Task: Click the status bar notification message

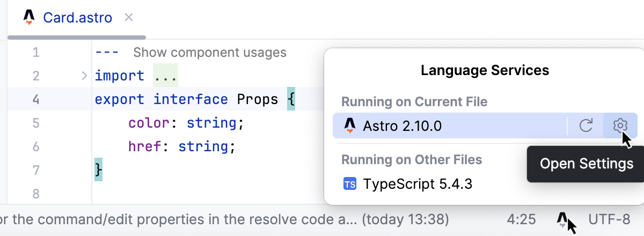Action: pos(225,219)
